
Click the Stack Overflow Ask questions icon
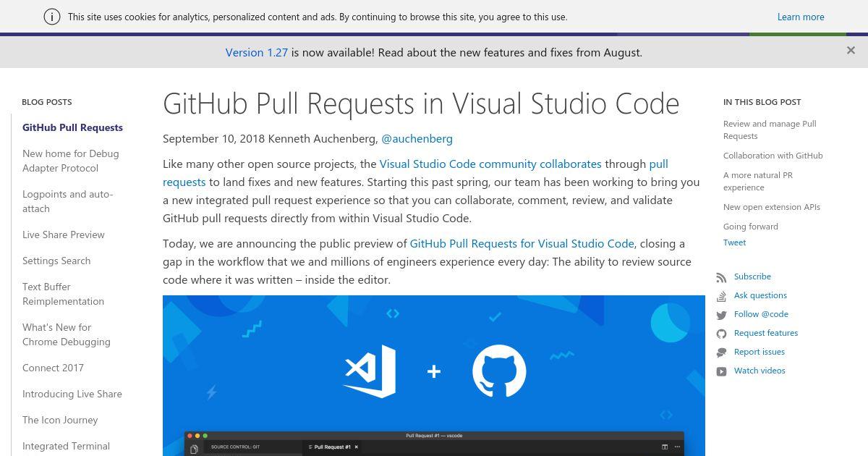tap(721, 296)
